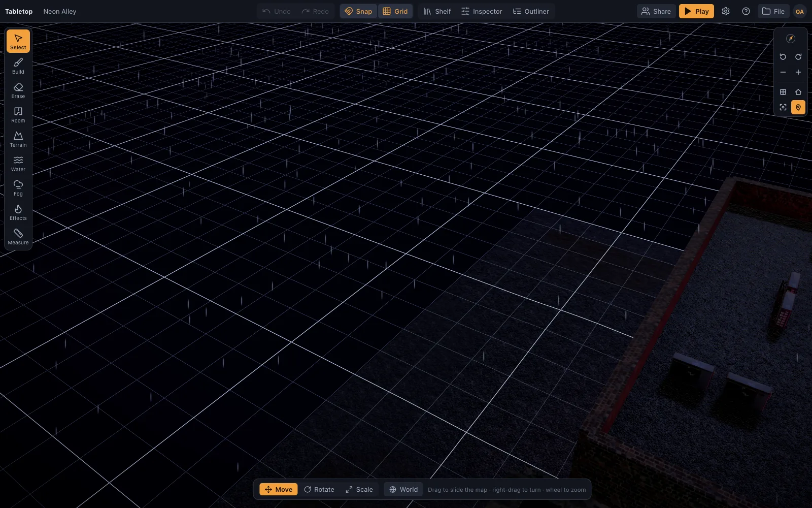The width and height of the screenshot is (812, 508).
Task: Click the Share button
Action: pyautogui.click(x=656, y=11)
